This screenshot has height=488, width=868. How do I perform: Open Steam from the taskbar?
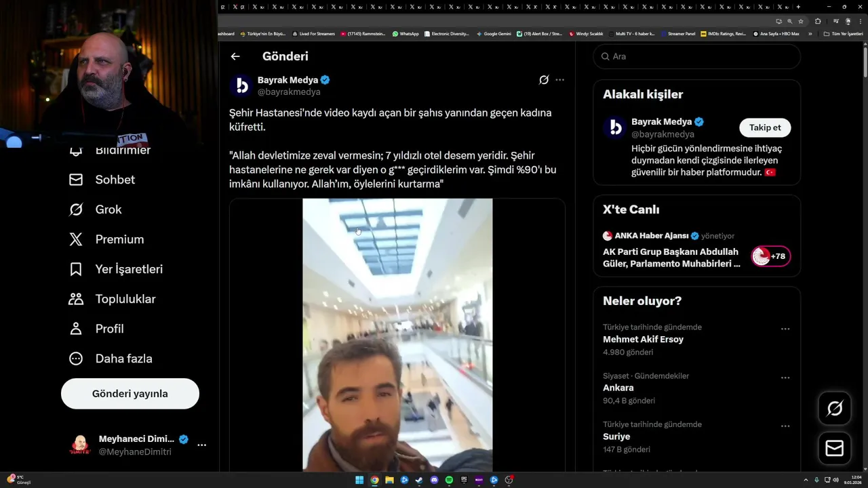(419, 480)
